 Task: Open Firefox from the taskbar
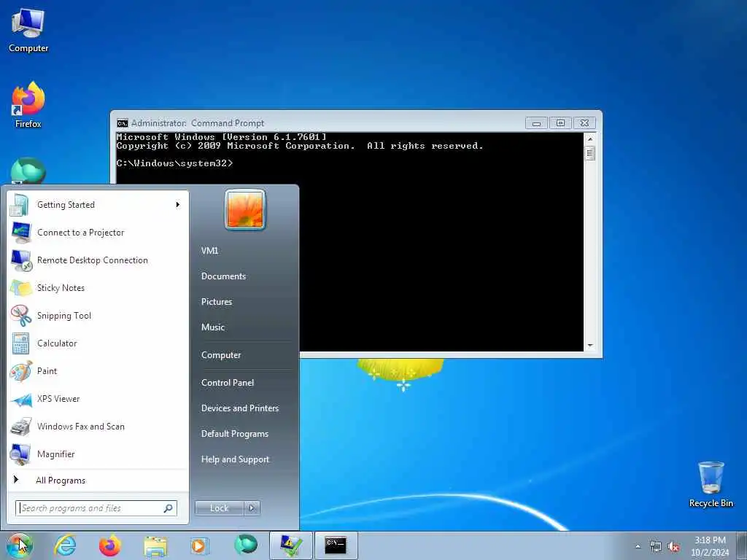pyautogui.click(x=110, y=545)
